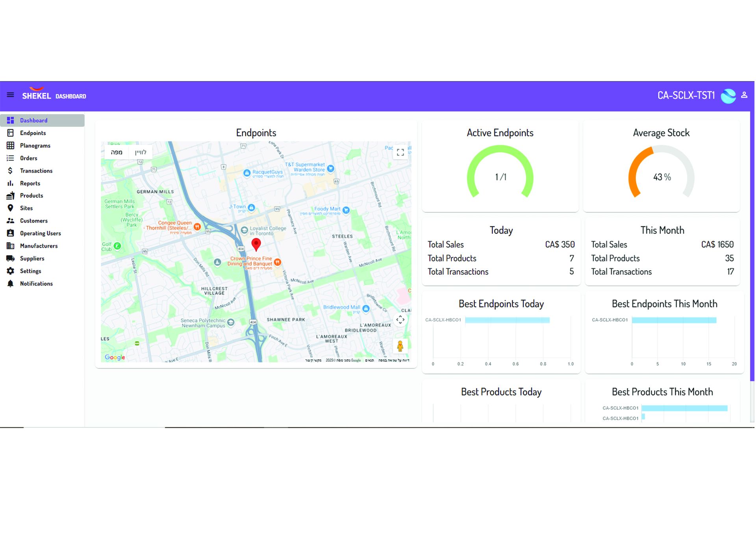Click the Crown Prince Fine Dining map label
The height and width of the screenshot is (535, 756).
coord(251,262)
